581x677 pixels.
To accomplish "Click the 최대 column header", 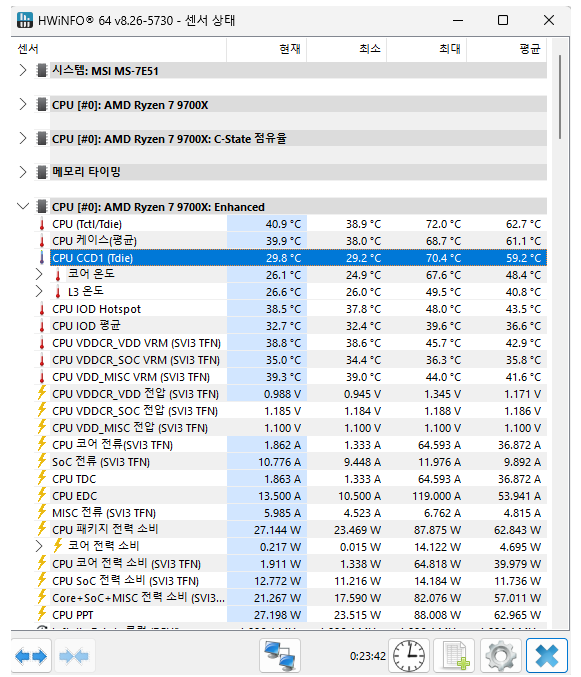I will (x=426, y=49).
